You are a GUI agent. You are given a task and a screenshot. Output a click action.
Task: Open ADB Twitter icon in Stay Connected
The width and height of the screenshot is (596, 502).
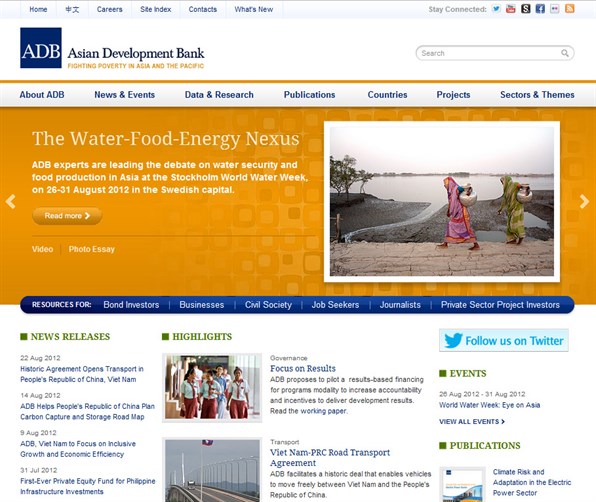point(496,9)
